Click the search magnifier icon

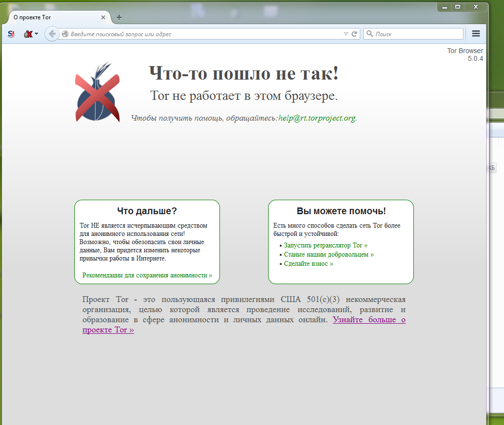[x=370, y=34]
